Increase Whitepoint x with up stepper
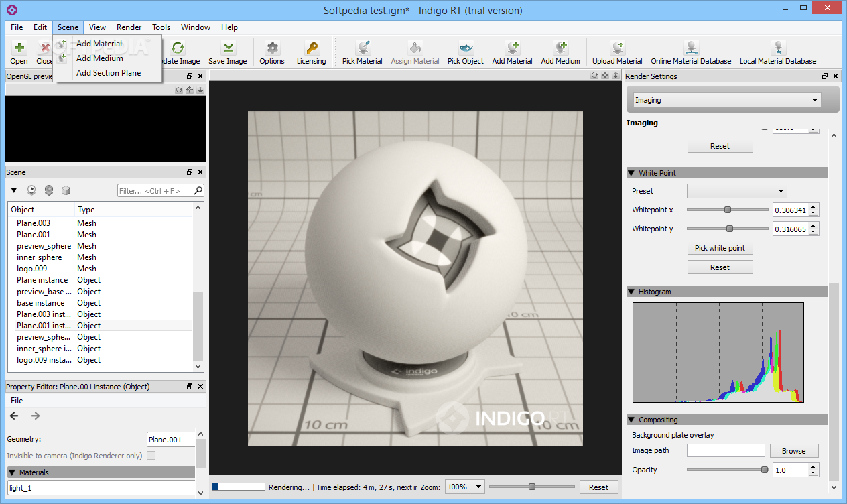Viewport: 847px width, 504px height. 813,207
